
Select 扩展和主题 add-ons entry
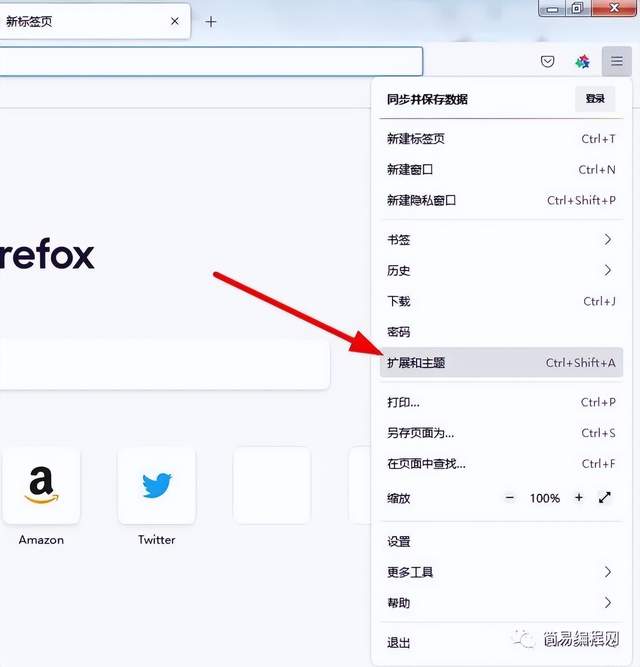[x=501, y=362]
